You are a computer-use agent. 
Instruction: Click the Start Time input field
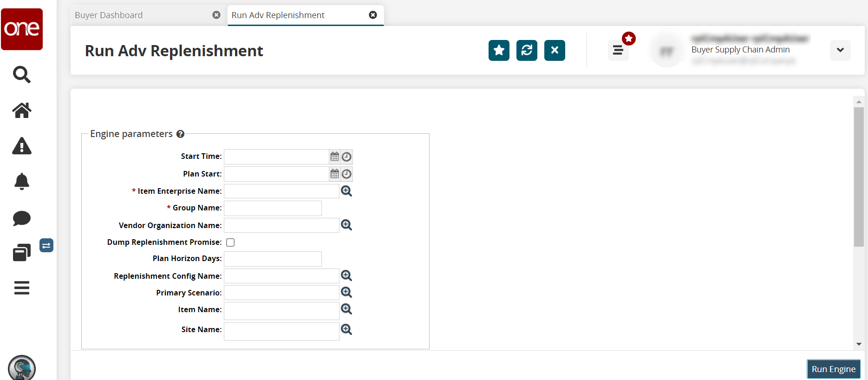tap(276, 157)
